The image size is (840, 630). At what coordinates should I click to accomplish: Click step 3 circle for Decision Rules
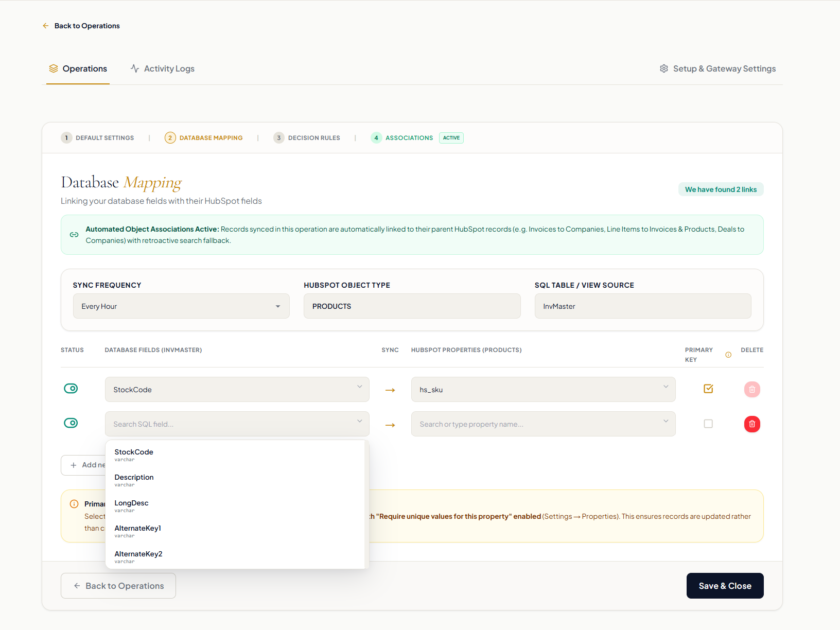point(279,138)
